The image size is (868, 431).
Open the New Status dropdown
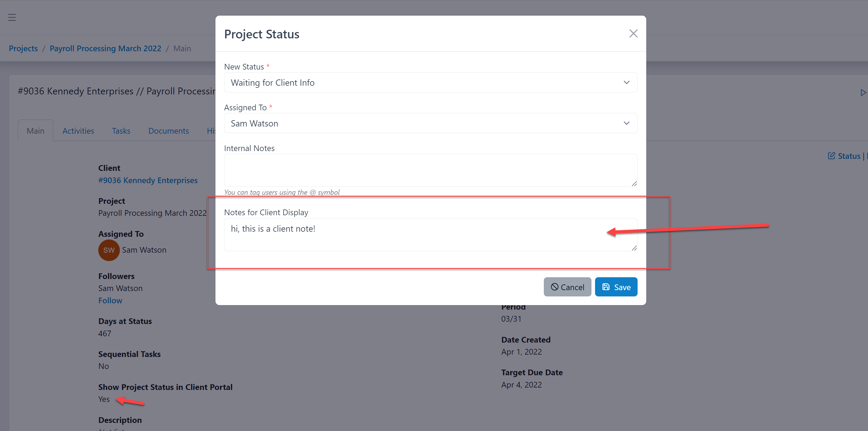coord(431,82)
